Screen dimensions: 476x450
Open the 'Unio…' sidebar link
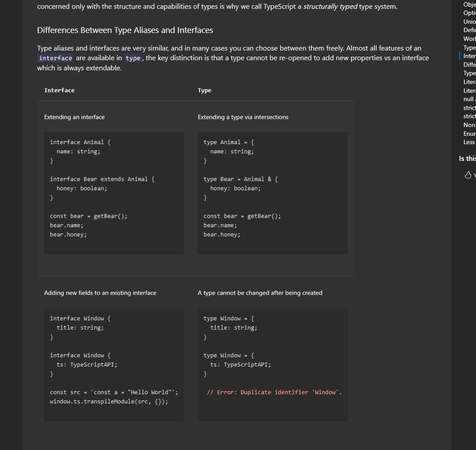[x=469, y=22]
